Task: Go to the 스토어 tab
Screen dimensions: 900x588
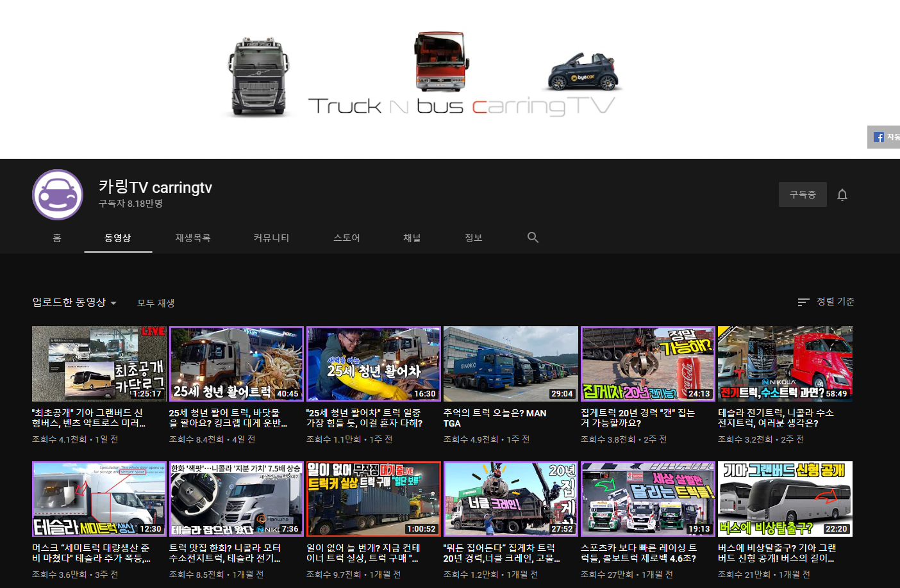Action: click(347, 238)
